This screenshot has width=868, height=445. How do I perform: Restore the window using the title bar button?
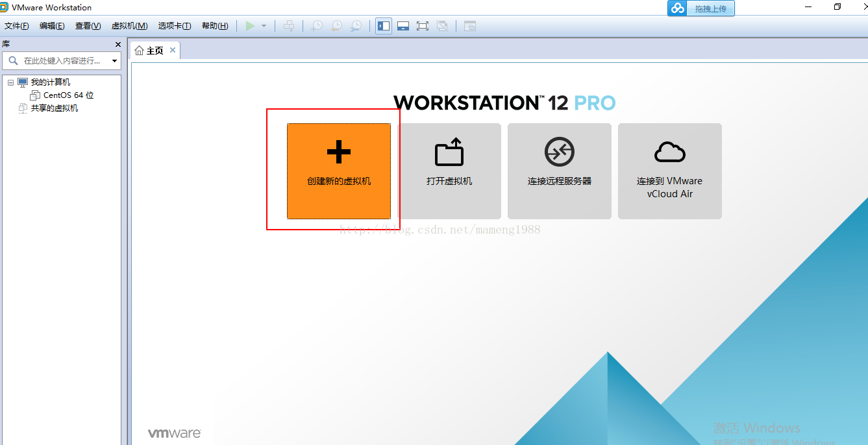(837, 7)
